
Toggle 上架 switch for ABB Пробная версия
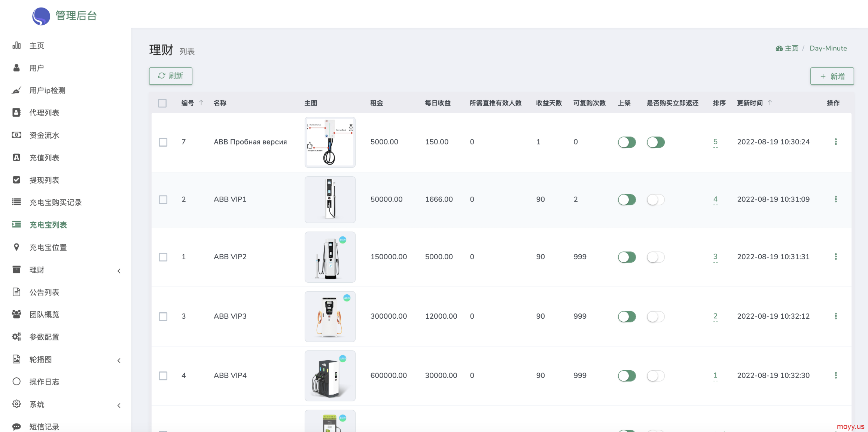pos(627,142)
